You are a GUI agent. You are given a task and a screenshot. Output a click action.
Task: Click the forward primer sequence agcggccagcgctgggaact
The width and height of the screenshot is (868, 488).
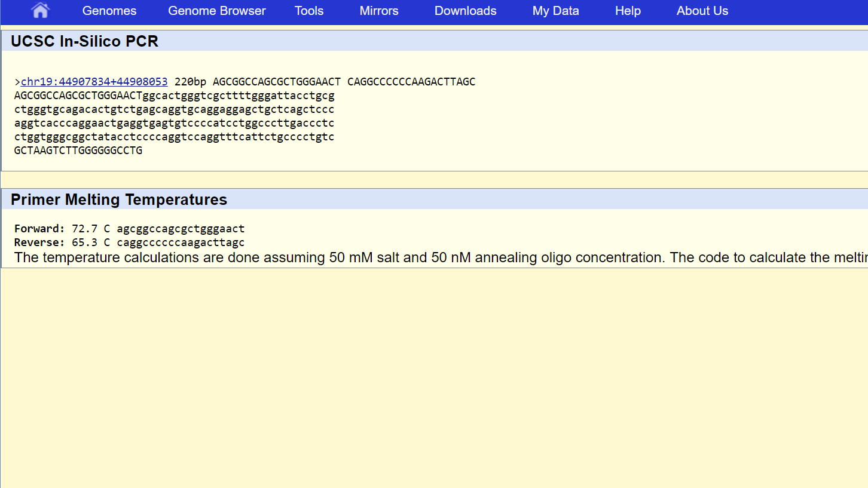click(x=181, y=229)
